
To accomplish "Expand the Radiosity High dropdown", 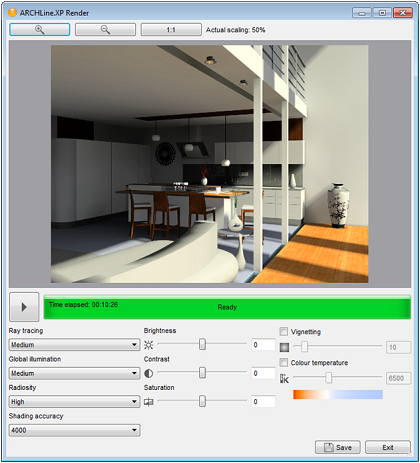I will [x=74, y=402].
